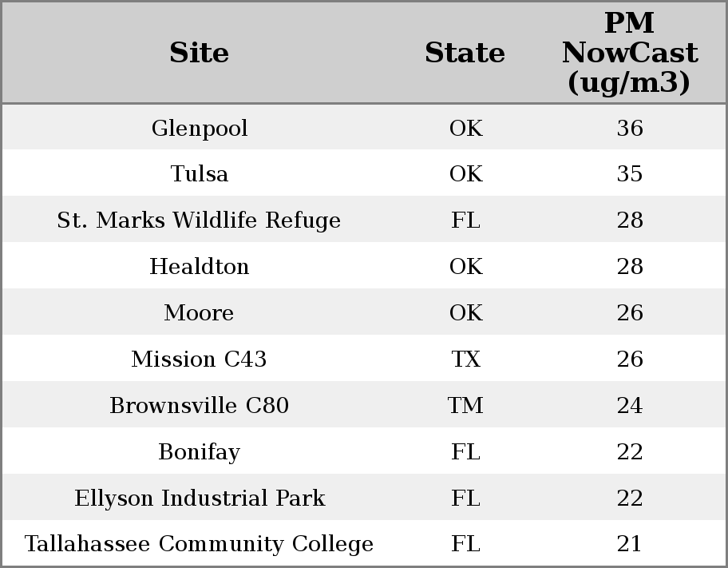Click the Site column header
This screenshot has height=568, width=728.
coord(199,53)
